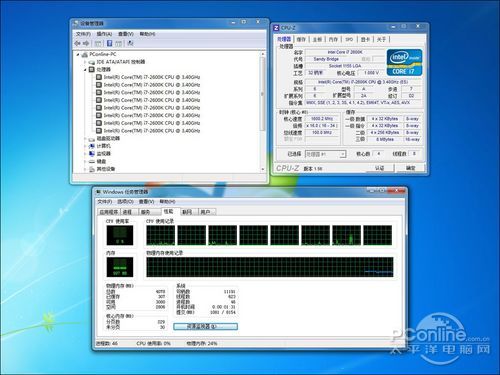Click the 物理内存使用记录 history graph
500x375 pixels.
(x=270, y=267)
